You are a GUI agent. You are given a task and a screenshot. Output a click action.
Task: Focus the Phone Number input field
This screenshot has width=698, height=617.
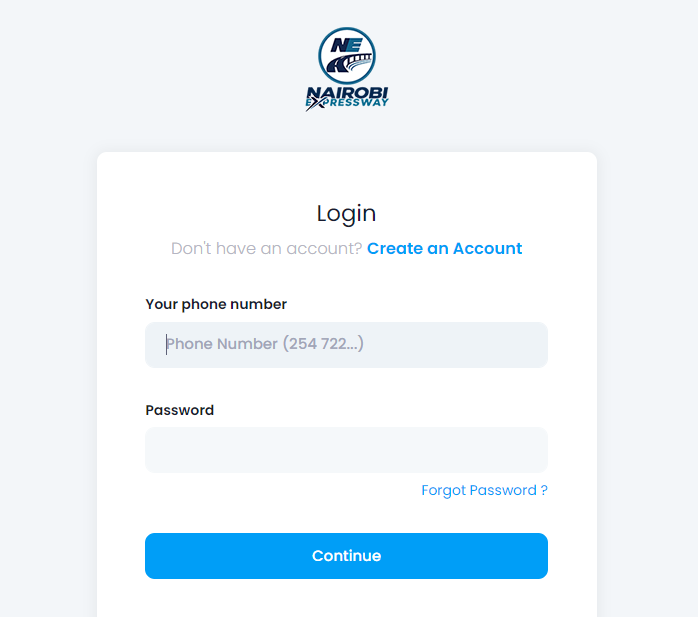(x=346, y=345)
